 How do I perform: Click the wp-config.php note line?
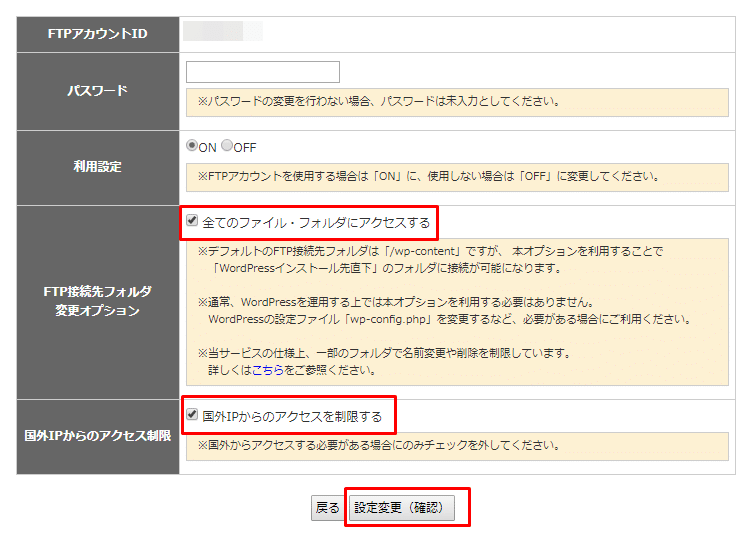pos(450,319)
